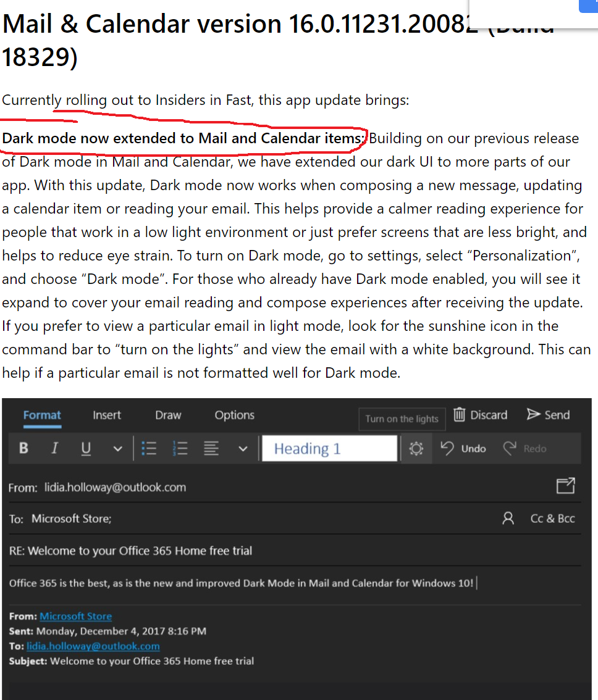Screen dimensions: 598x700
Task: Open the Options tab
Action: point(234,415)
